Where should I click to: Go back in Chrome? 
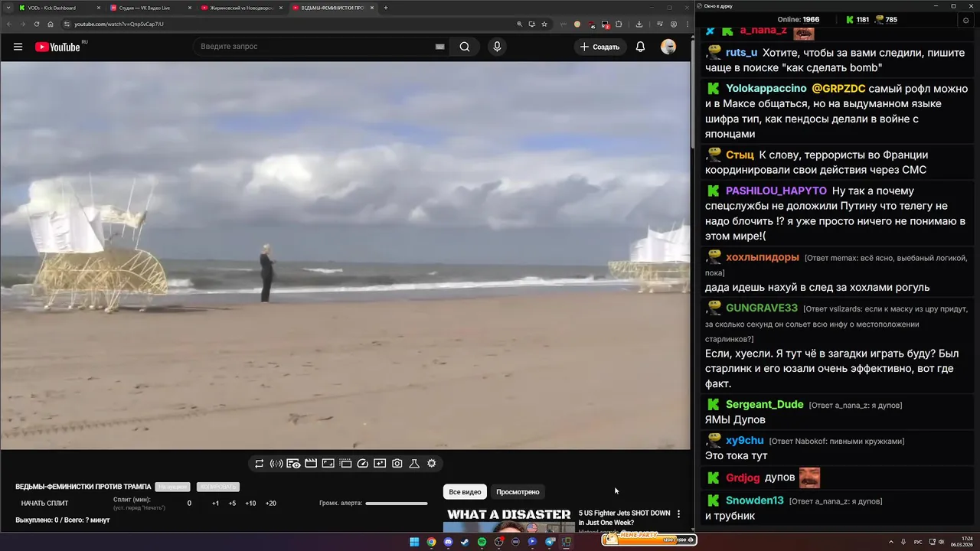8,24
